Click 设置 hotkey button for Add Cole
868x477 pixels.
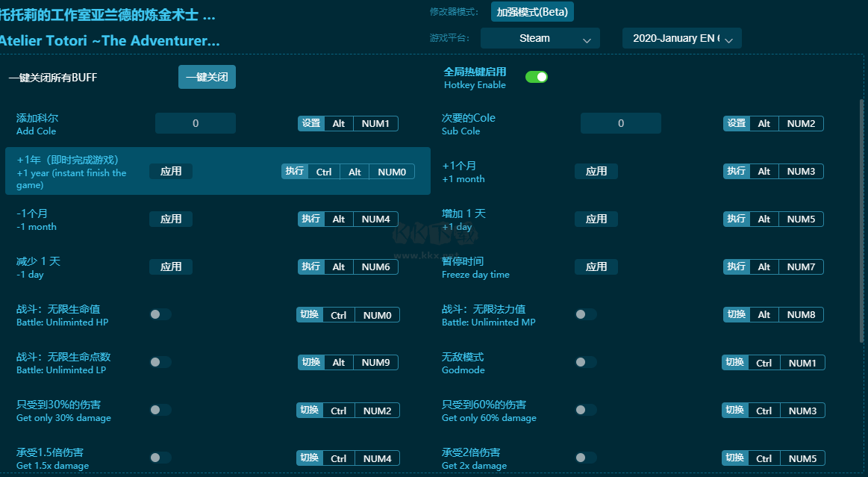pyautogui.click(x=311, y=123)
